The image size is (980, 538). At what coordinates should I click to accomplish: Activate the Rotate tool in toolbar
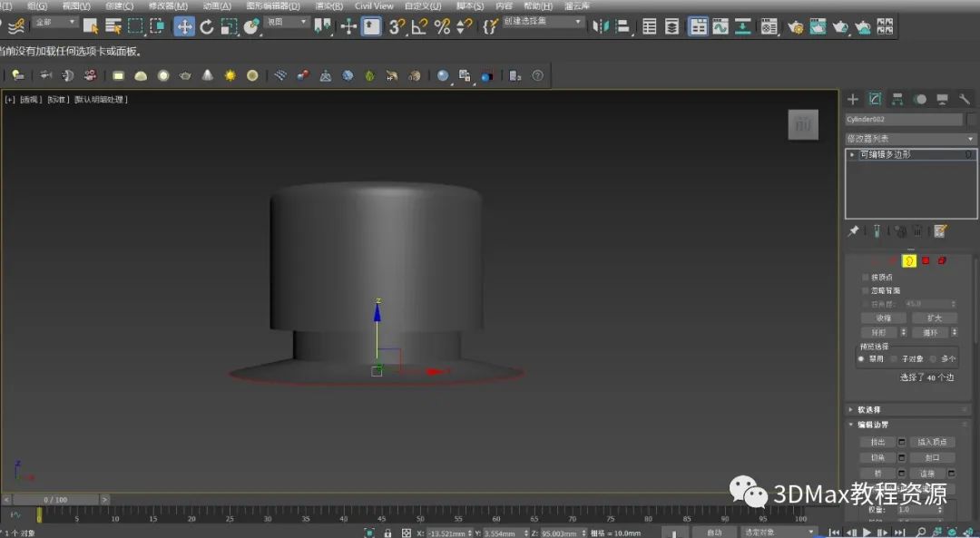point(207,26)
